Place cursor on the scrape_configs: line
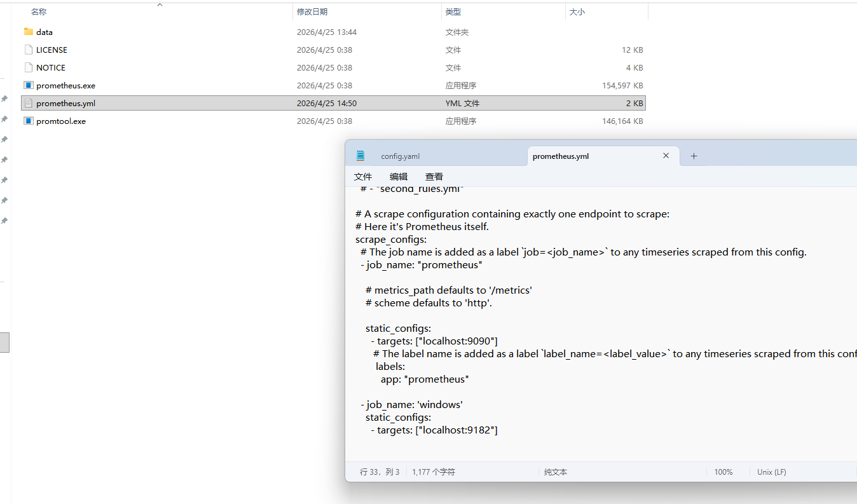Screen dimensions: 857x504 click(391, 240)
